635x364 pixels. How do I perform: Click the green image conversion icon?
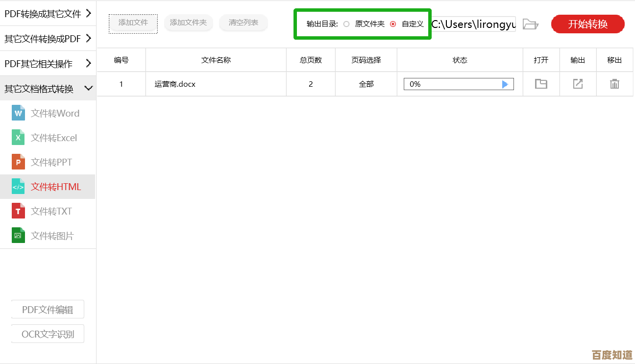[x=18, y=236]
